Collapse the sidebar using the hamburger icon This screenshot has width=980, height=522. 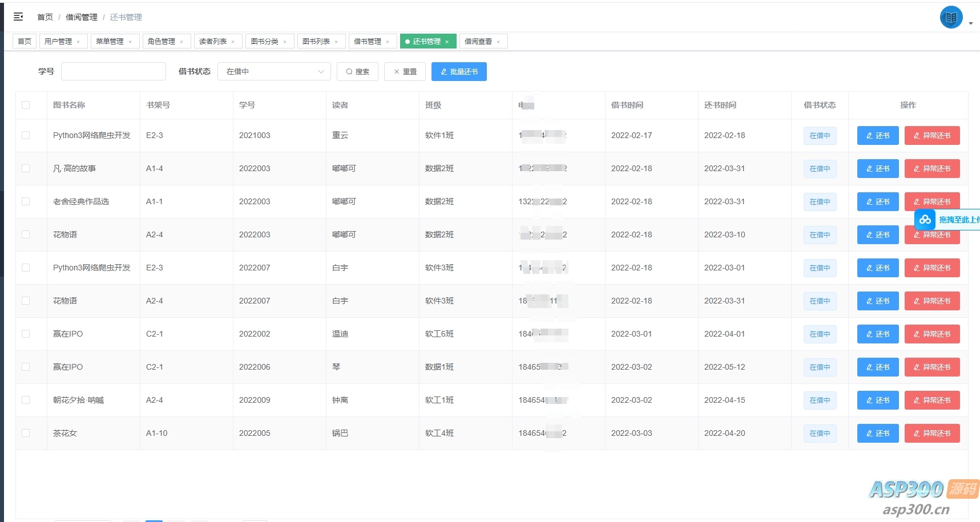(x=18, y=17)
